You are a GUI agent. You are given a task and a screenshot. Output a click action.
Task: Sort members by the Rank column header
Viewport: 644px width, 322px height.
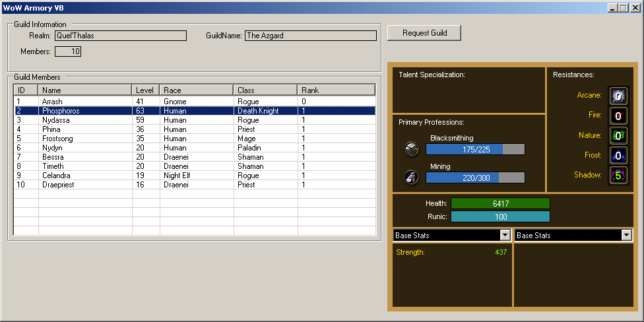coord(337,90)
